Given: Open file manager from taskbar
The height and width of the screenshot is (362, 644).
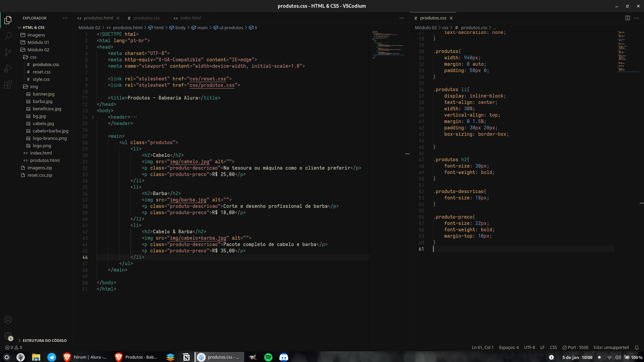Looking at the screenshot, I should pos(36,357).
